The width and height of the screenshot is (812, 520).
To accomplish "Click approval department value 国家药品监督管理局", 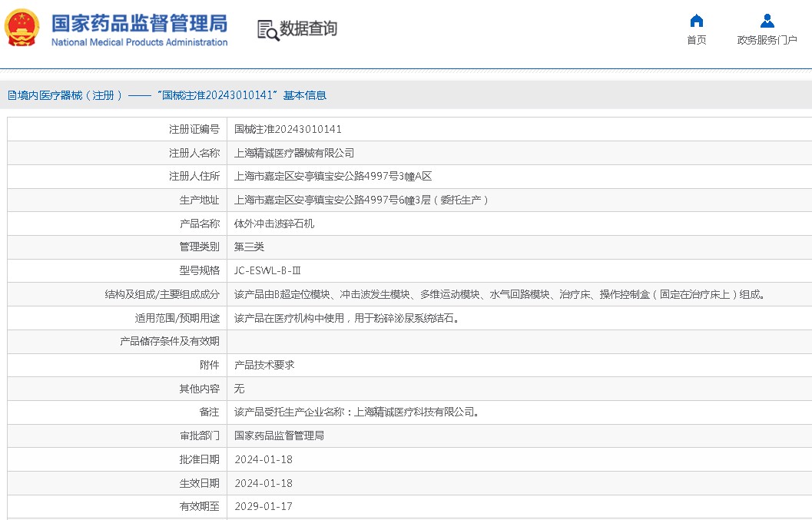I will coord(279,436).
